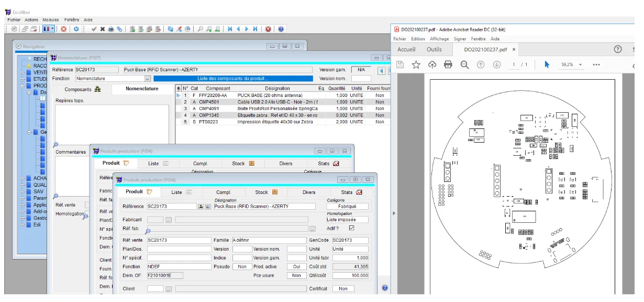Screen dimensions: 644x302
Task: Click the Coût std value 41,305
Action: 350,266
